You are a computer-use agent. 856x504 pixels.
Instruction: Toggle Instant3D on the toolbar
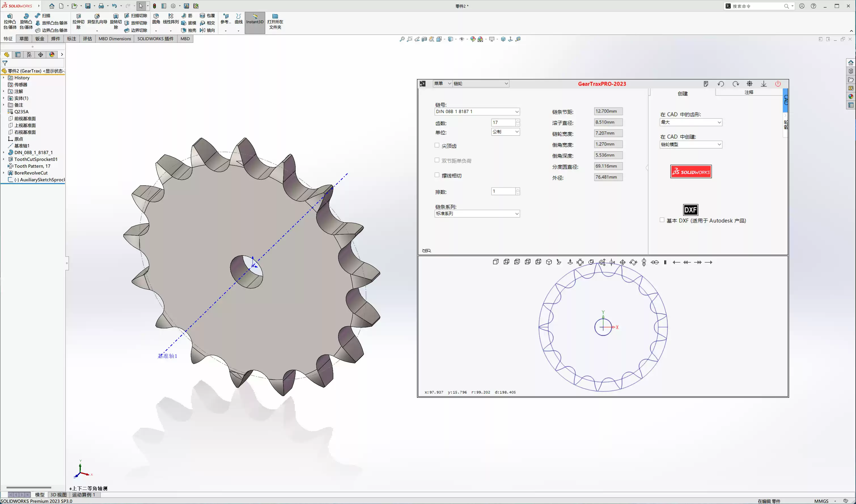255,22
